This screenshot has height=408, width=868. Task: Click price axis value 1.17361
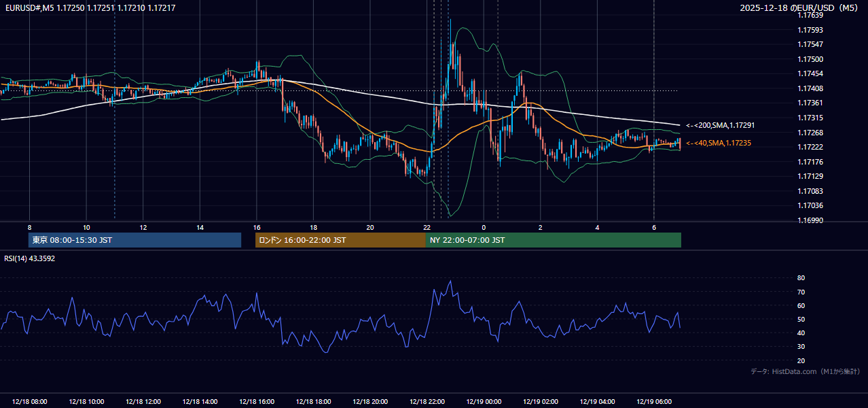tap(810, 103)
